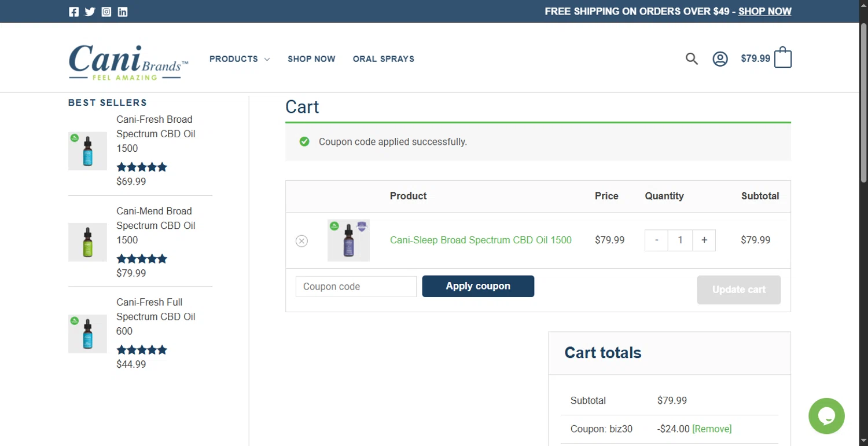
Task: Click the Cart totals heading
Action: [603, 353]
